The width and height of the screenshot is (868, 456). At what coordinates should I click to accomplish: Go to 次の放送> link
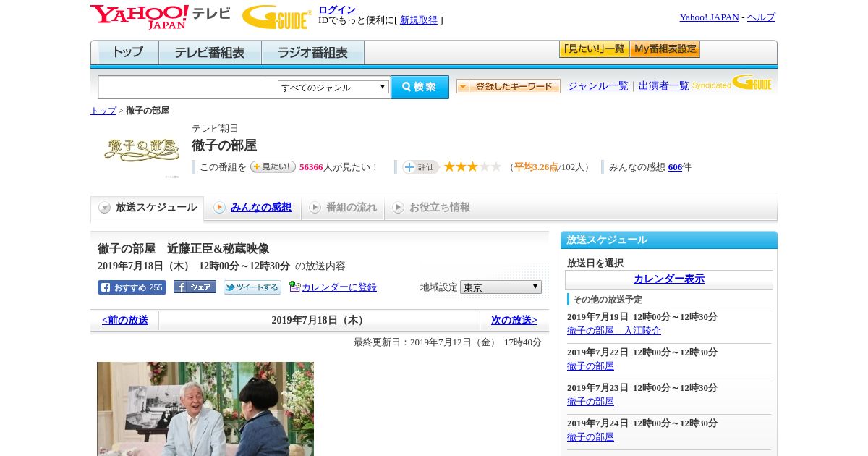tap(514, 320)
